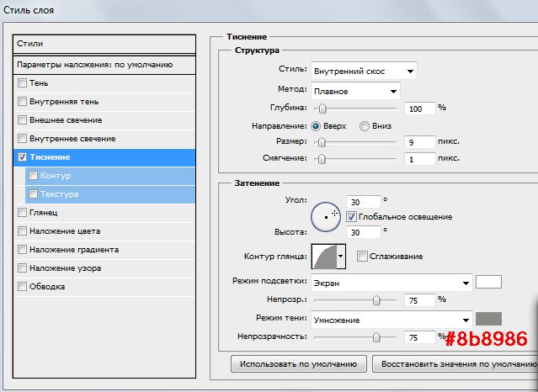Enable the Обводка checkbox
This screenshot has height=392, width=538.
pyautogui.click(x=22, y=286)
